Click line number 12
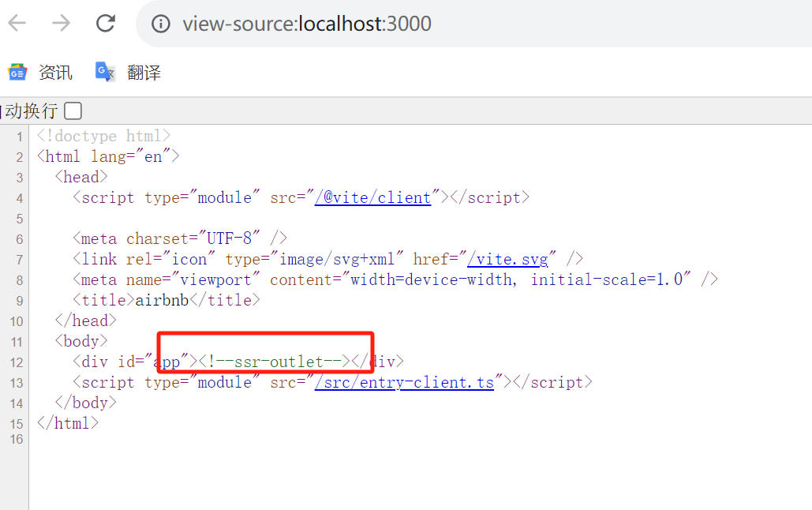Viewport: 812px width, 510px height. coord(17,362)
